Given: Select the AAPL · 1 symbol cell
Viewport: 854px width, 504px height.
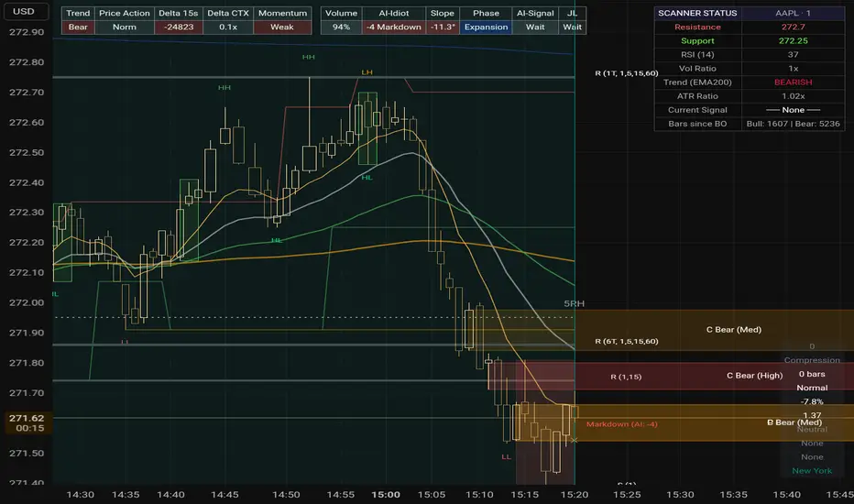Looking at the screenshot, I should [x=793, y=13].
